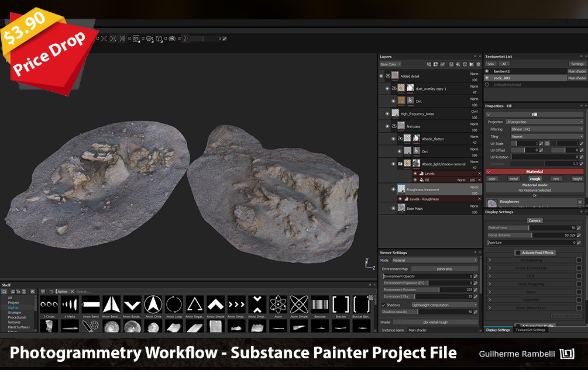Open the Shadows computation dropdown
This screenshot has width=588, height=370.
pyautogui.click(x=445, y=305)
